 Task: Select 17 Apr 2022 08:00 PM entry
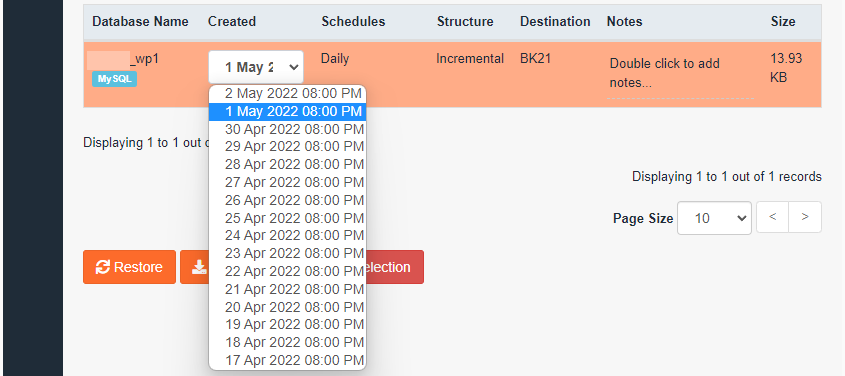click(288, 360)
